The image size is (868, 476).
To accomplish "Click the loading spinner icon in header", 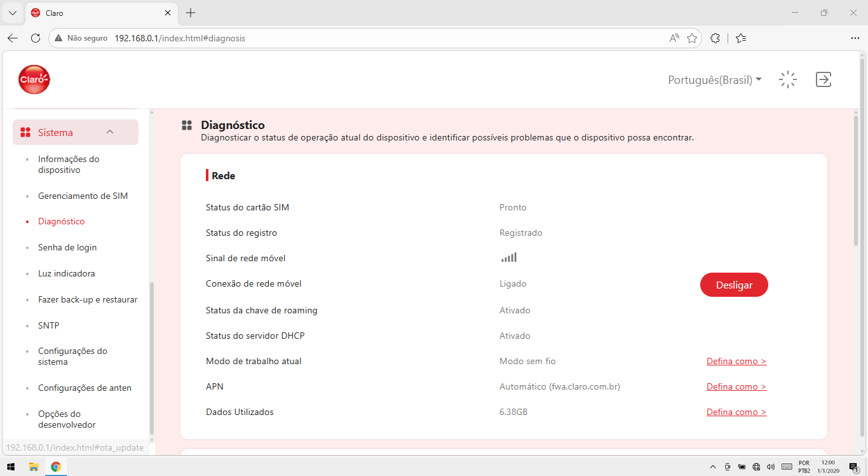I will (788, 79).
